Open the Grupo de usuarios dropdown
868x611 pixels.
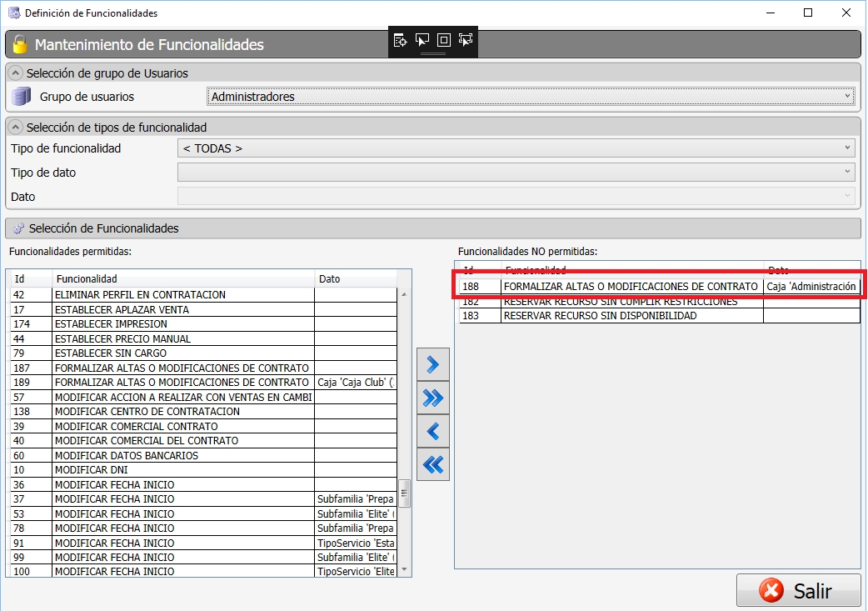click(531, 97)
